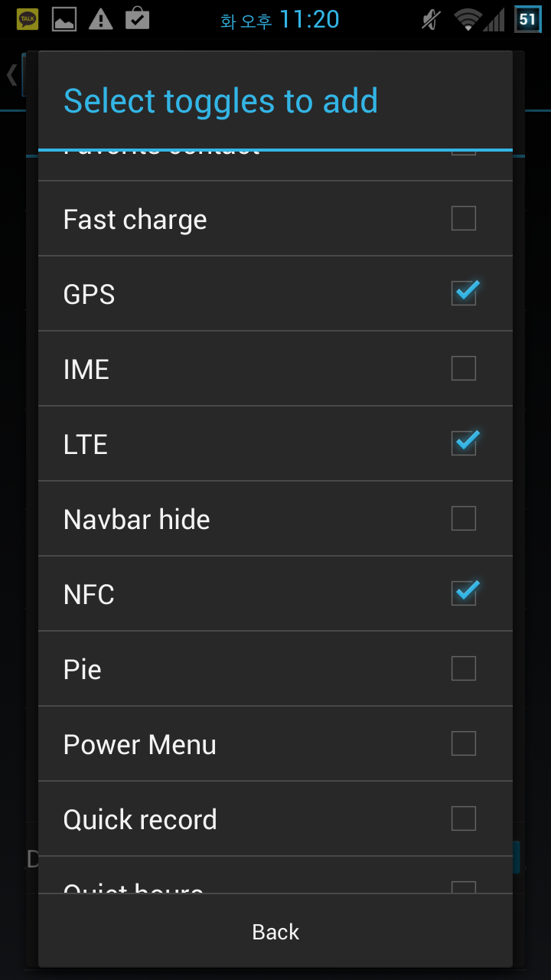Tap the picture notification icon
This screenshot has width=551, height=980.
[64, 19]
